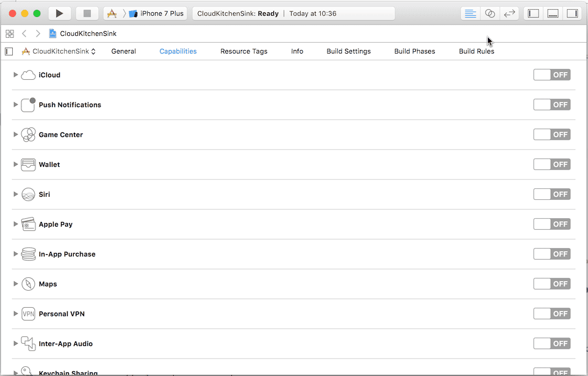
Task: Click the Wallet icon
Action: pyautogui.click(x=28, y=165)
